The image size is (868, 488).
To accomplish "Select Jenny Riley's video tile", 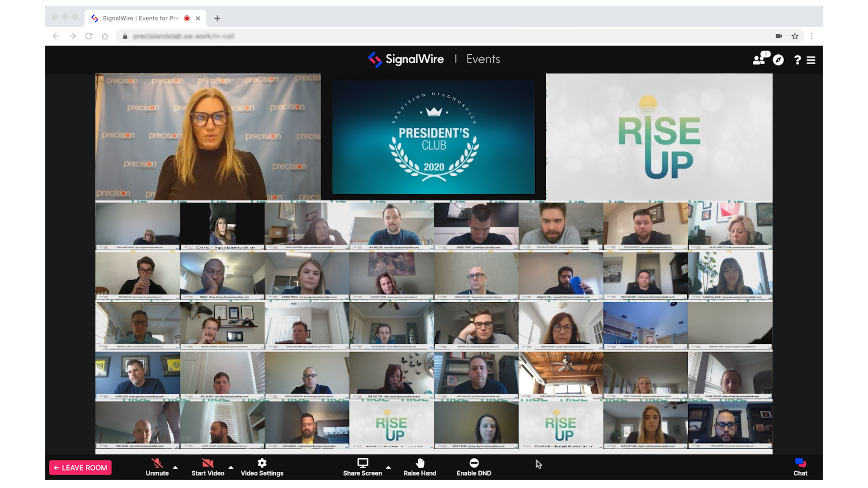I will [x=476, y=425].
